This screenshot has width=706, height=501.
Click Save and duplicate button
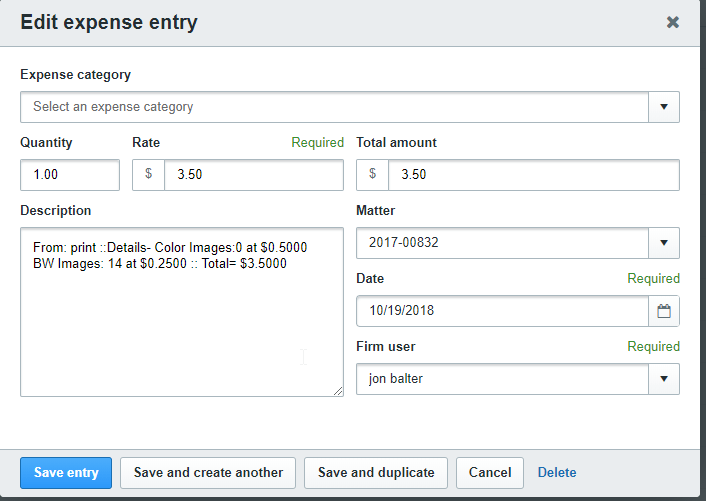point(376,473)
